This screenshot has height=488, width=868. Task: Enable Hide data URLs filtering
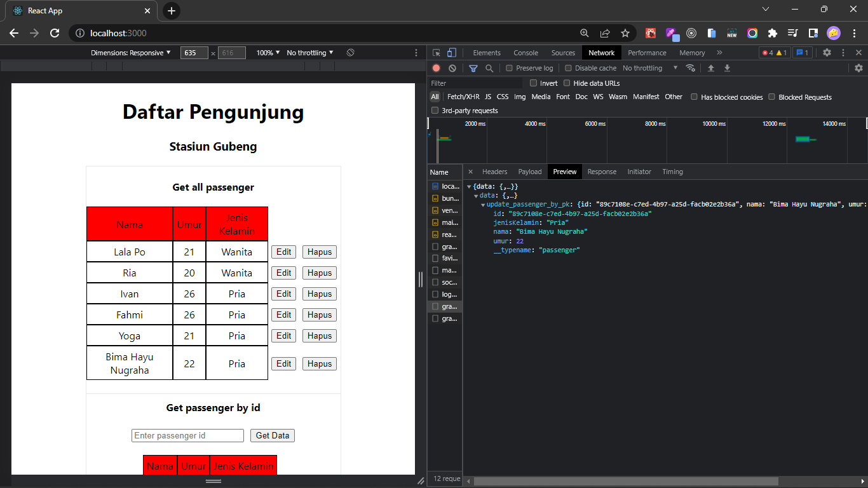point(567,83)
